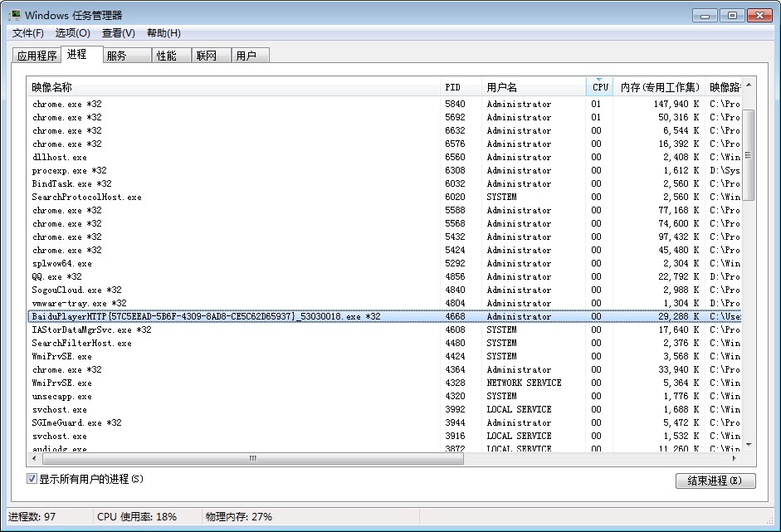Select the procexp.exe *32 process
The image size is (781, 532).
click(384, 170)
